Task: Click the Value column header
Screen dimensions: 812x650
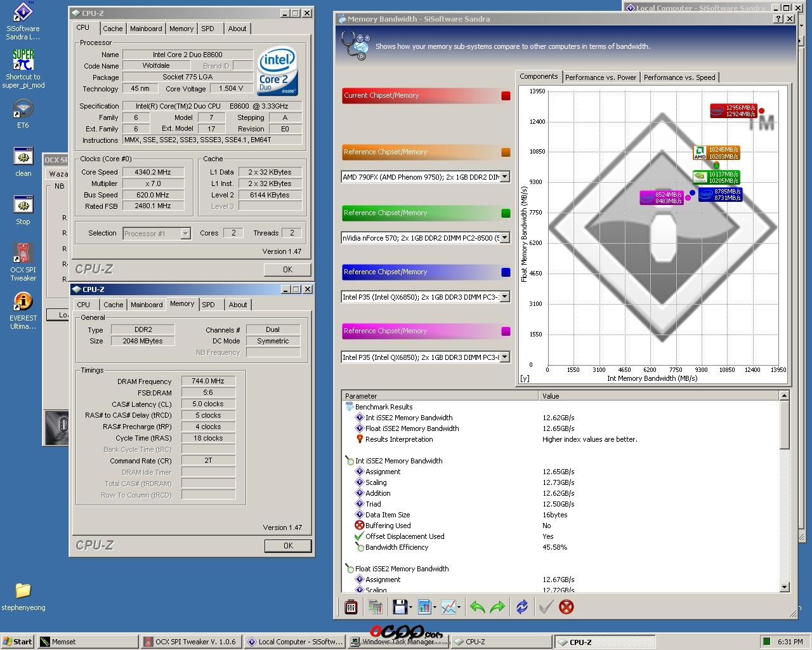Action: coord(658,396)
